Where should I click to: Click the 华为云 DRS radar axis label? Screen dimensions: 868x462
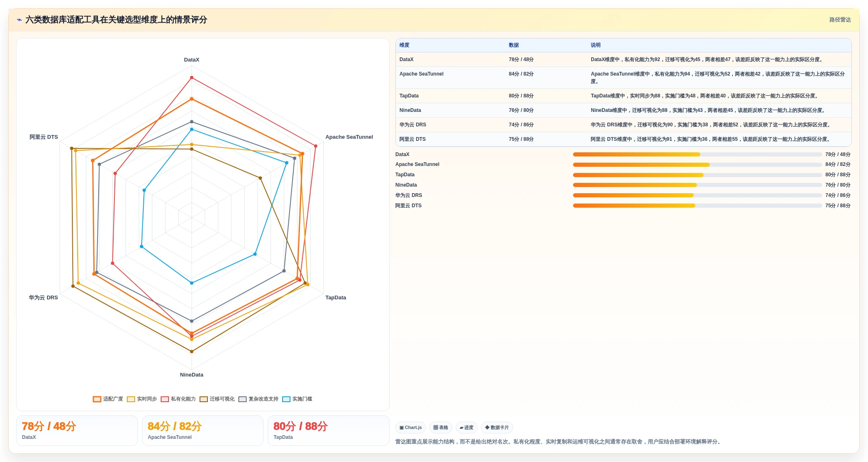(x=43, y=298)
